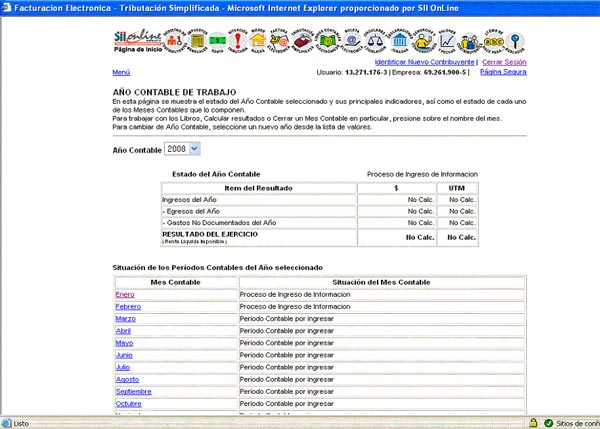Click the 'Cerrar Sesión' link
Screen dimensions: 600x429
click(504, 62)
